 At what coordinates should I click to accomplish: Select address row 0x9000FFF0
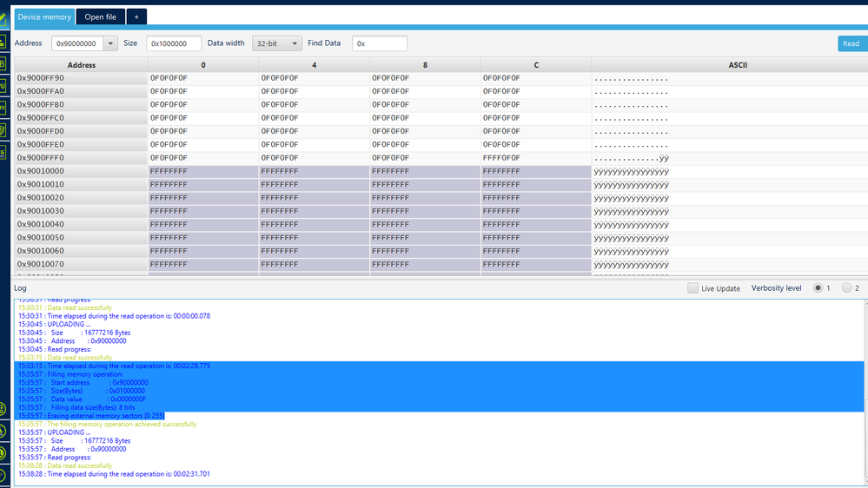pyautogui.click(x=81, y=158)
